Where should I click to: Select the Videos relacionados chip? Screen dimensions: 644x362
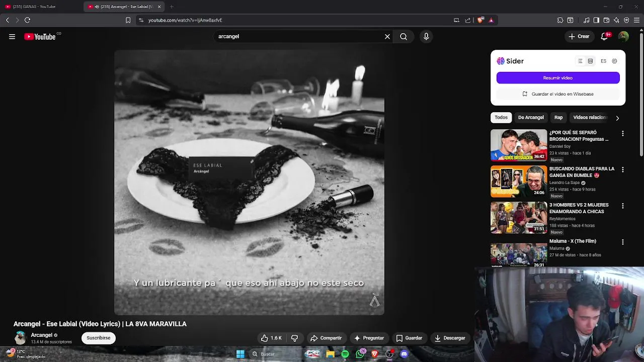click(590, 118)
